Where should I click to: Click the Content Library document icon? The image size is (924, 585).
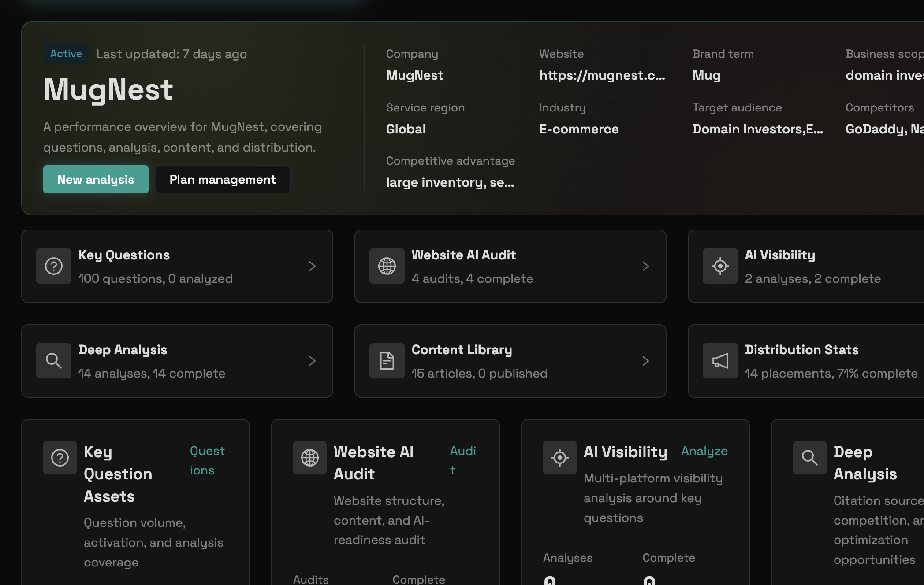[x=387, y=361]
